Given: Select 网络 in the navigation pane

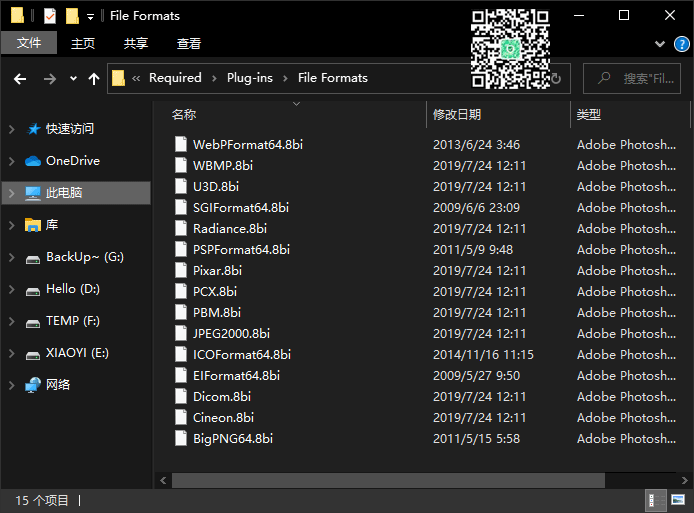Looking at the screenshot, I should pyautogui.click(x=58, y=385).
